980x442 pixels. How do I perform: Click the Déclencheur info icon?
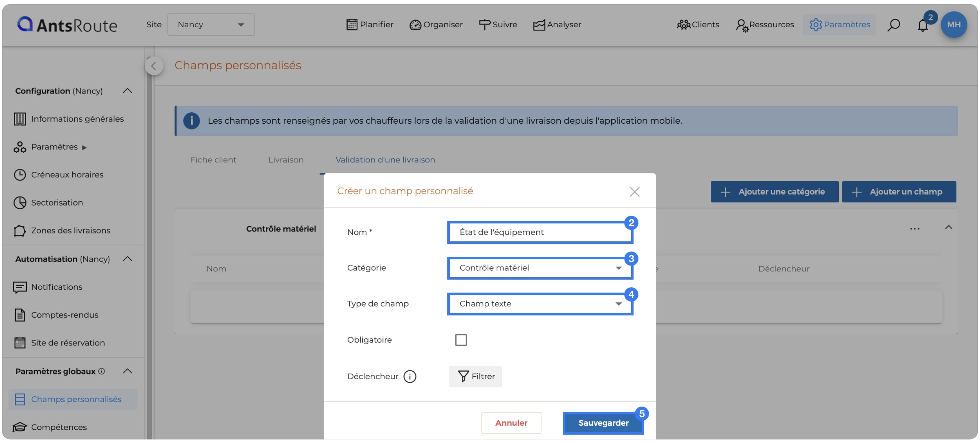409,376
